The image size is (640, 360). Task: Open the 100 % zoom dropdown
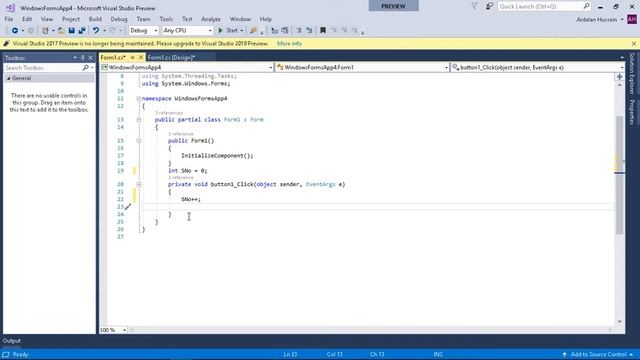[x=124, y=330]
